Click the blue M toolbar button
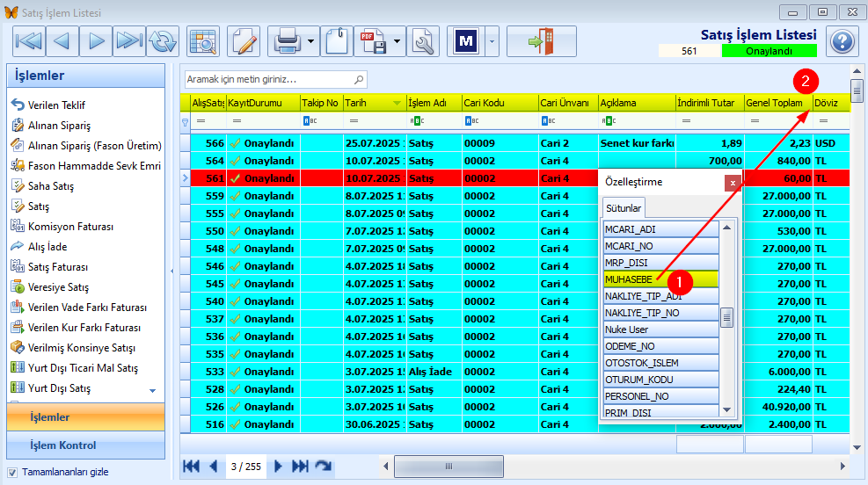 (x=465, y=41)
